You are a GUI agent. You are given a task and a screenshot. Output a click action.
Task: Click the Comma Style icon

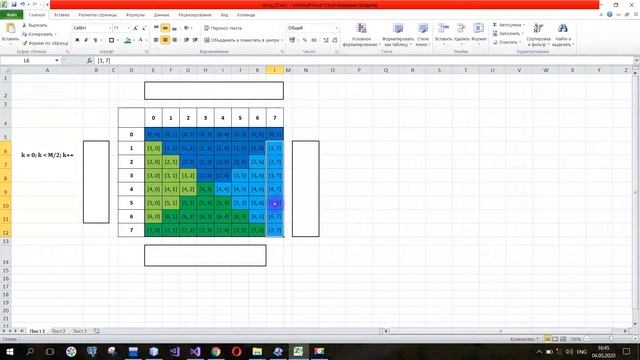pyautogui.click(x=314, y=40)
